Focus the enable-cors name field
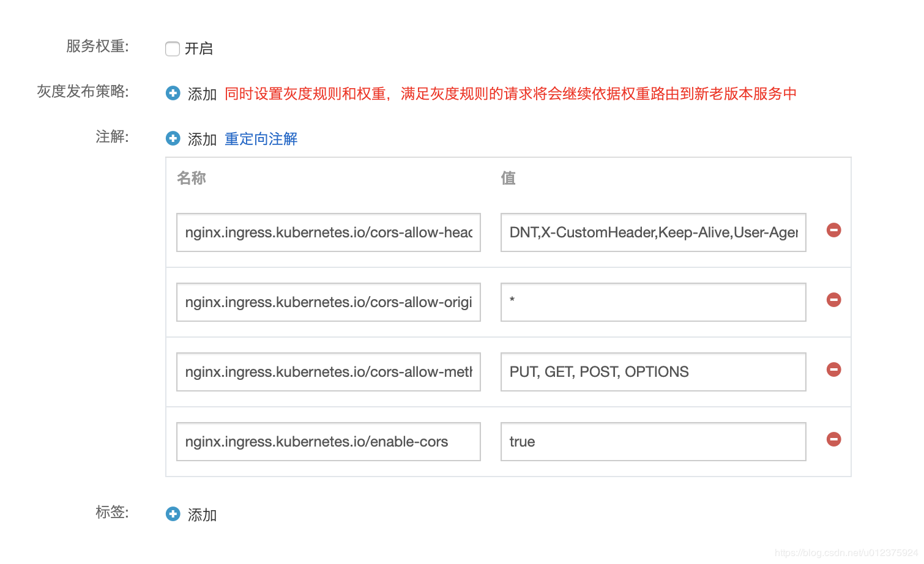The height and width of the screenshot is (564, 924). tap(329, 442)
